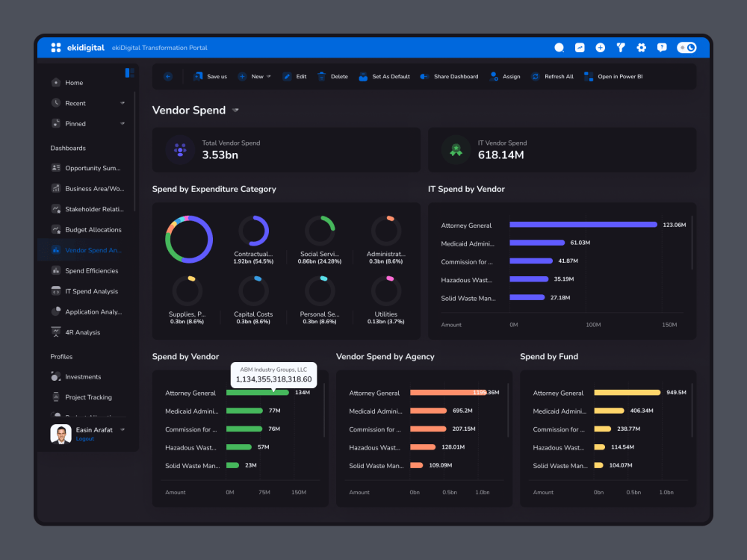The image size is (747, 560).
Task: Click Edit in the toolbar
Action: 294,76
